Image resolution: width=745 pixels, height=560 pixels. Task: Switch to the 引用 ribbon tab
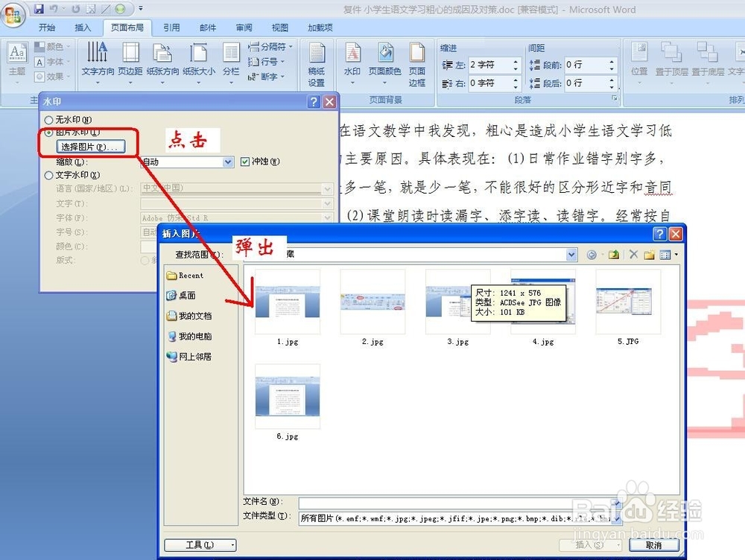171,28
